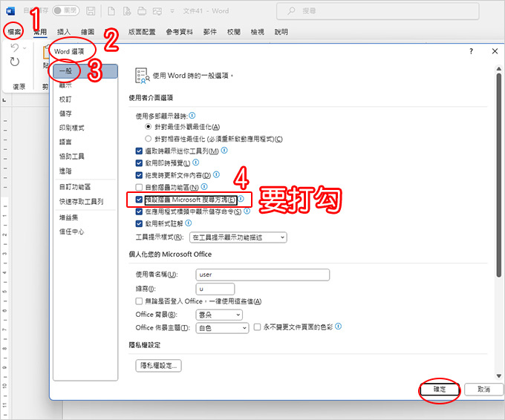Click info icon beside 預設摺疊 Microsoft 搜尋方塊
This screenshot has width=505, height=420.
pos(241,199)
